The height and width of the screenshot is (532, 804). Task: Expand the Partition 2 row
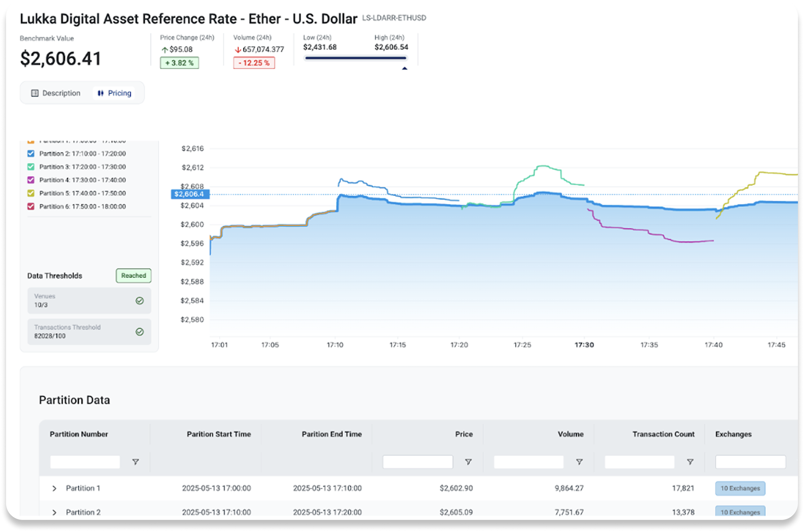coord(54,512)
